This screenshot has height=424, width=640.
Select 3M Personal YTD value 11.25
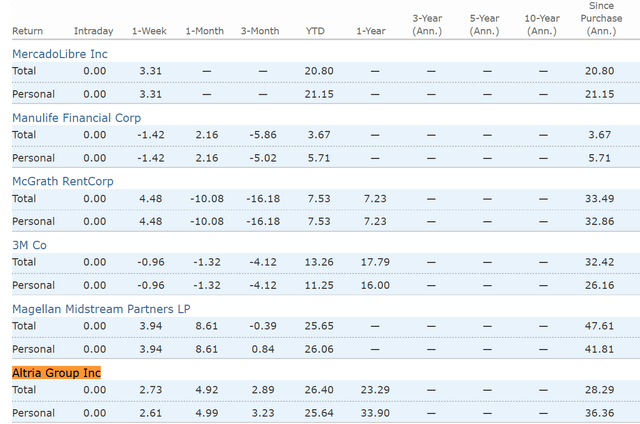(x=319, y=285)
